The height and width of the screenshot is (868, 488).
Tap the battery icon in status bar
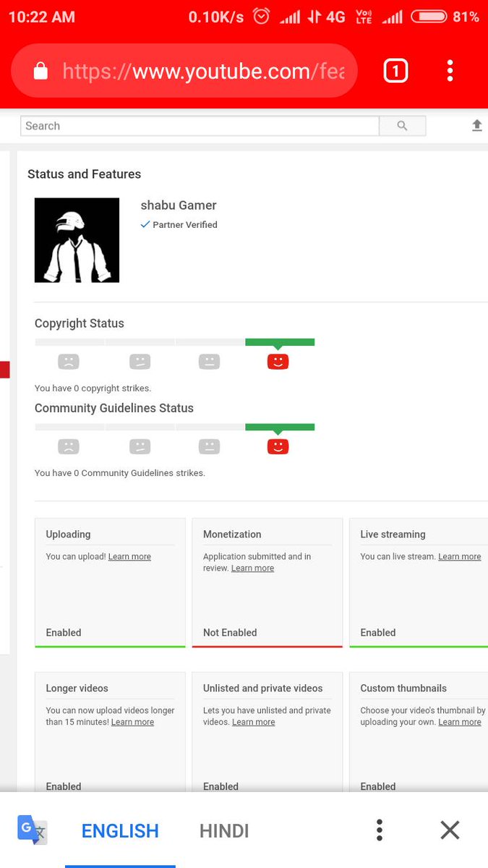tap(429, 17)
